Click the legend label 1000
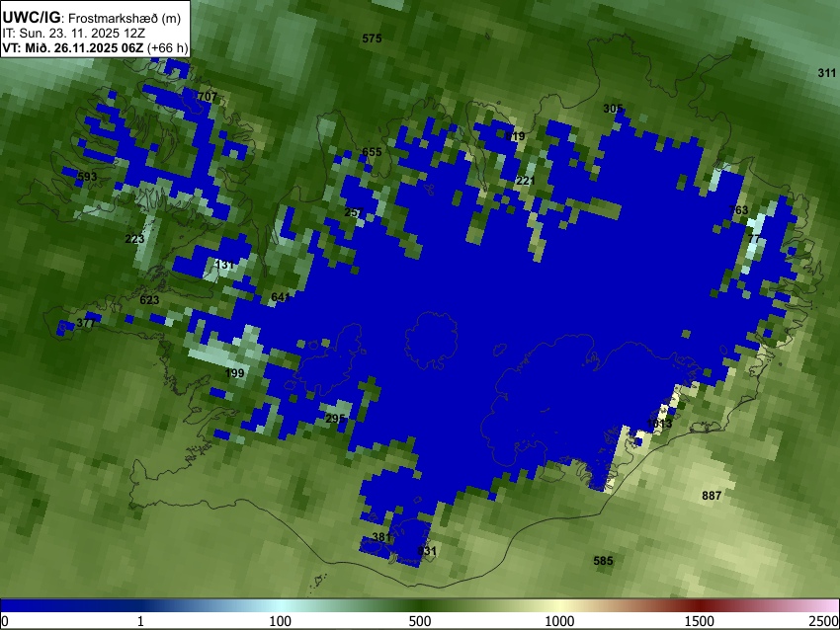 [x=559, y=621]
